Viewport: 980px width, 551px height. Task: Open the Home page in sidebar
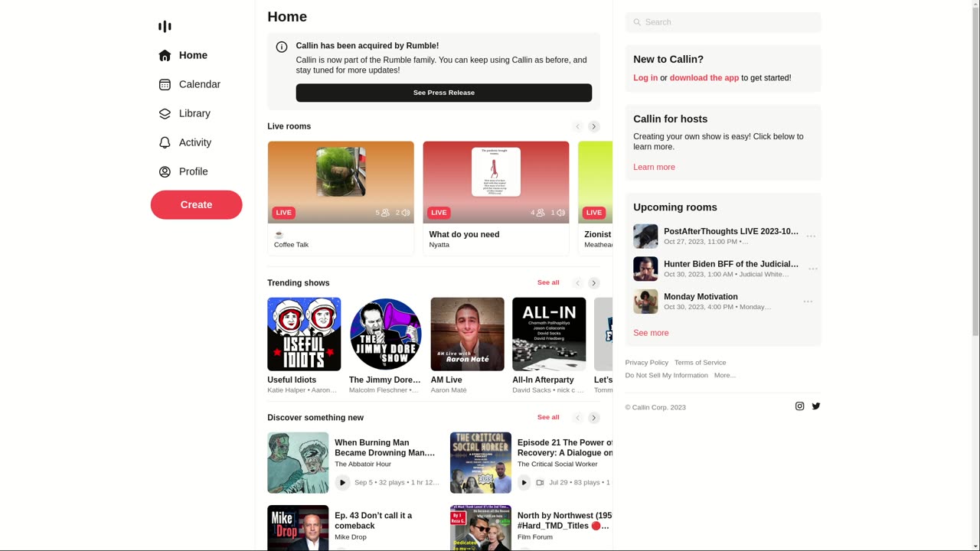pyautogui.click(x=183, y=55)
